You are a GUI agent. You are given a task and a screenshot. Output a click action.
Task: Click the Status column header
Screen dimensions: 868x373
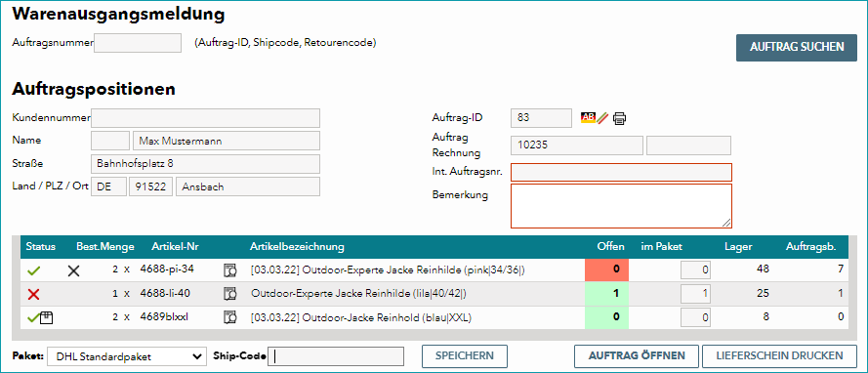(40, 246)
